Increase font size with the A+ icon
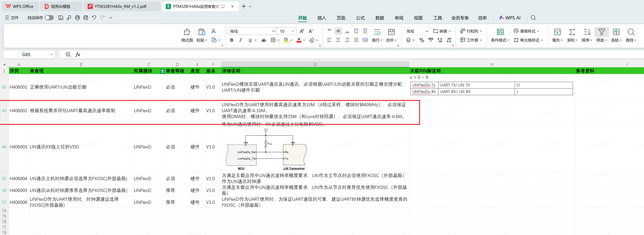Image resolution: width=644 pixels, height=235 pixels. [302, 31]
